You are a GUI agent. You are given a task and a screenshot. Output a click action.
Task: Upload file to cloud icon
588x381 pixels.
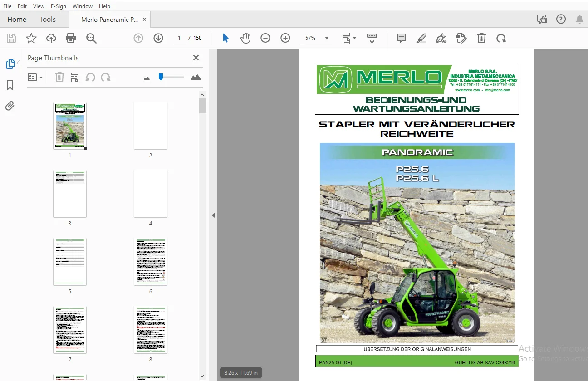[51, 38]
